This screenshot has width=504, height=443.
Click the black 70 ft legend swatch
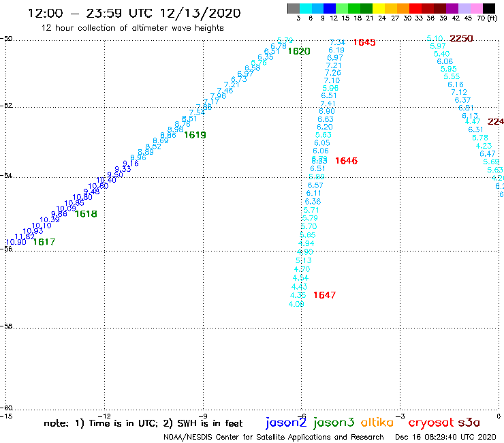tap(488, 8)
